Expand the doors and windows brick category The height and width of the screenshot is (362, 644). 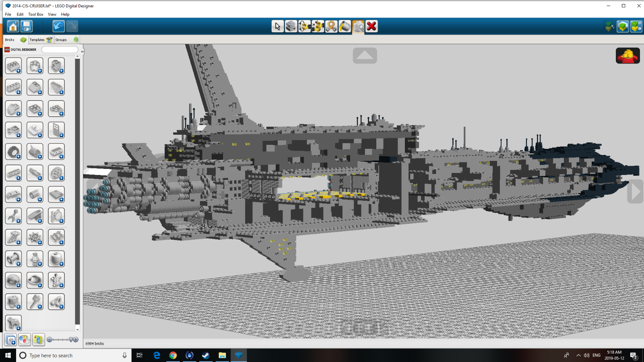click(x=56, y=130)
